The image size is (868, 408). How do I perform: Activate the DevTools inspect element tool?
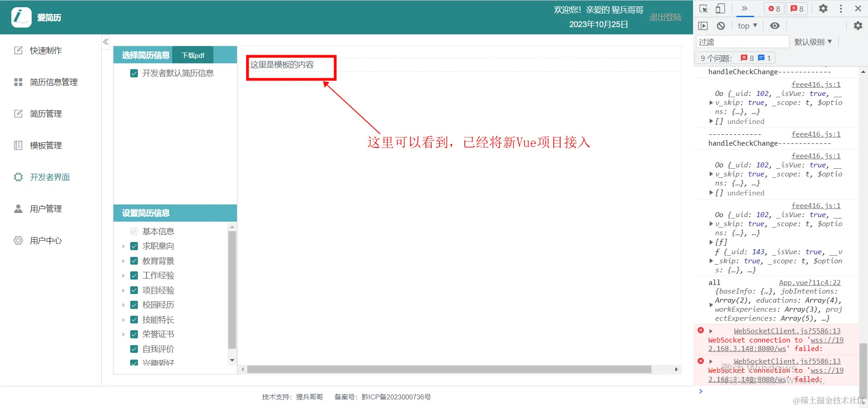(x=703, y=8)
